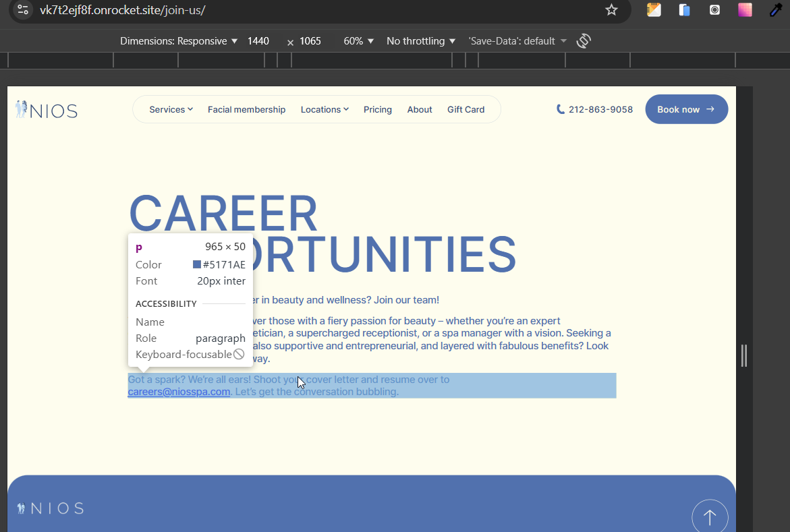Click the browser address bar URL
Image resolution: width=790 pixels, height=532 pixels.
point(122,10)
